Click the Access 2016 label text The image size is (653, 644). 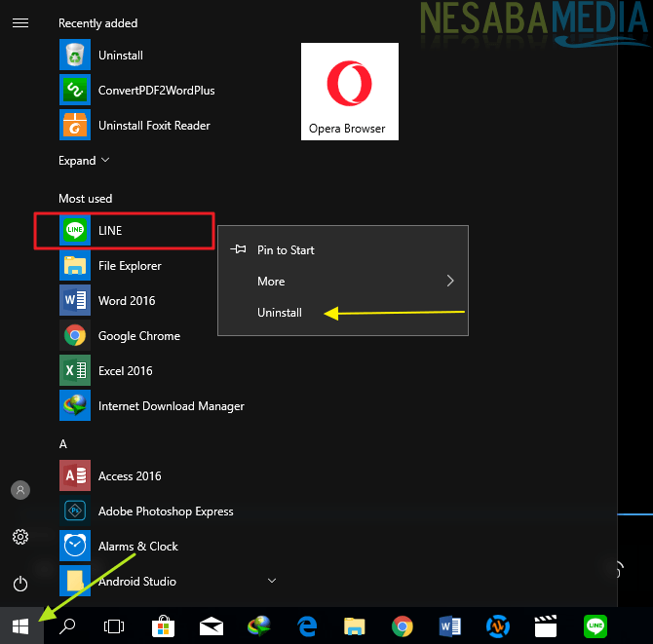pyautogui.click(x=130, y=475)
